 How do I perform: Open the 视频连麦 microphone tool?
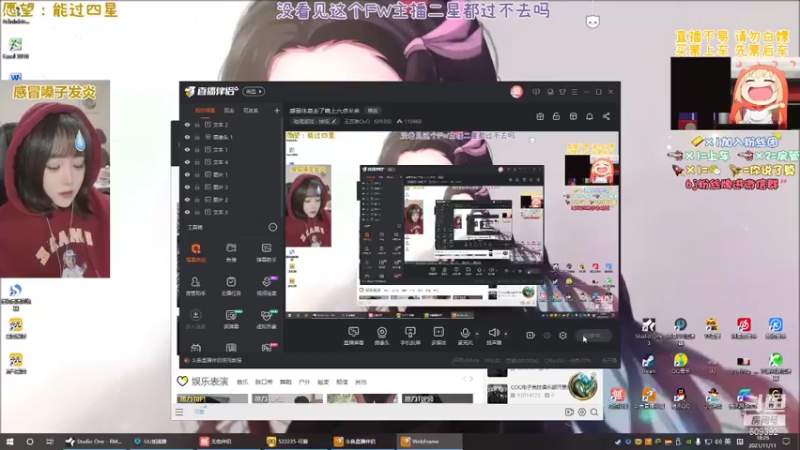pyautogui.click(x=266, y=286)
